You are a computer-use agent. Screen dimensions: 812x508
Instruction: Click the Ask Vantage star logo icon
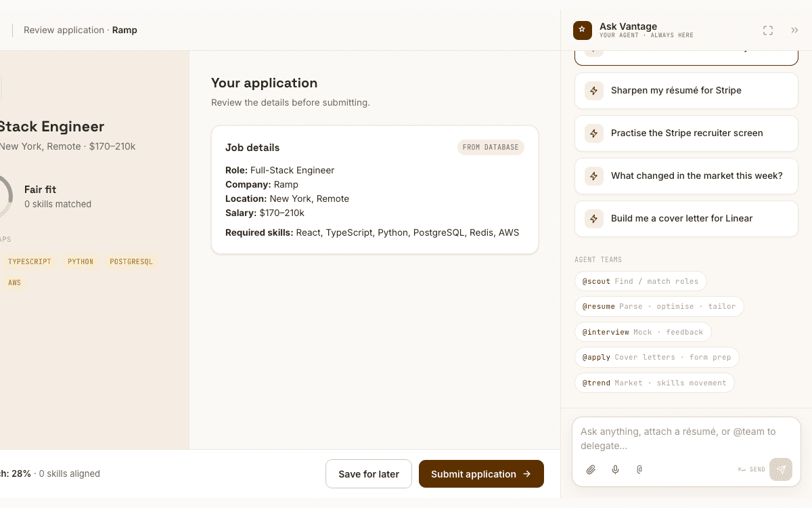(582, 30)
